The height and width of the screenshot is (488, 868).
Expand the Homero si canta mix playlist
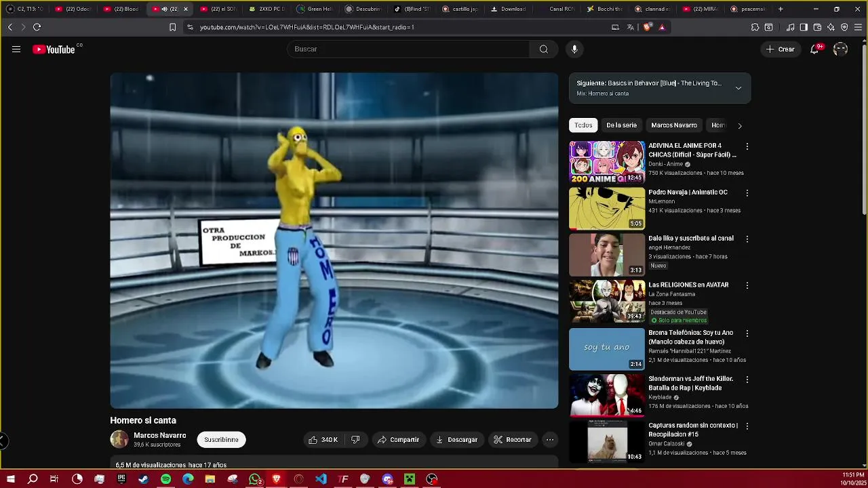pyautogui.click(x=738, y=88)
